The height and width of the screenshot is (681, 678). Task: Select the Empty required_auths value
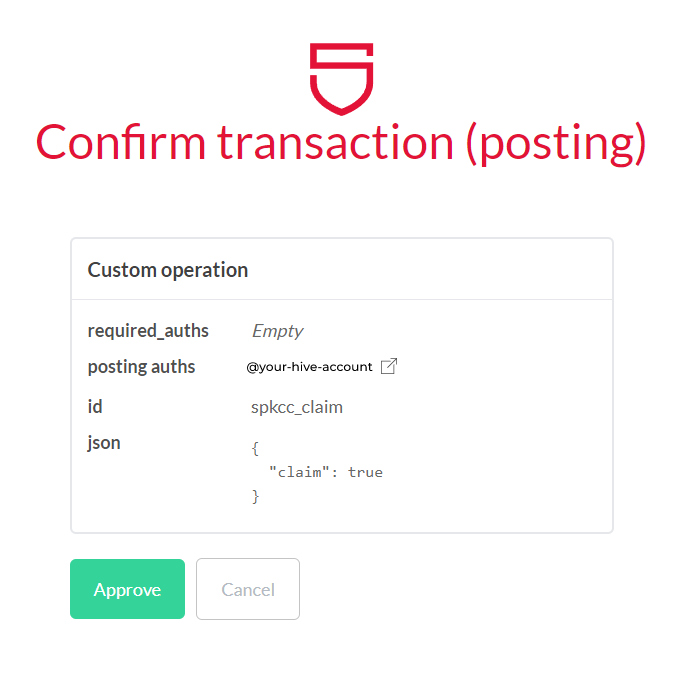pos(278,331)
